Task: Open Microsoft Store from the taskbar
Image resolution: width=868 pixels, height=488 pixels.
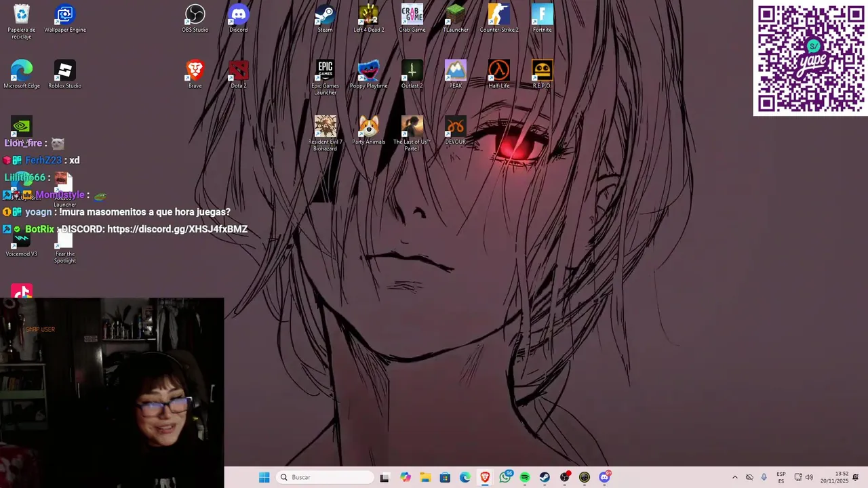Action: tap(445, 477)
